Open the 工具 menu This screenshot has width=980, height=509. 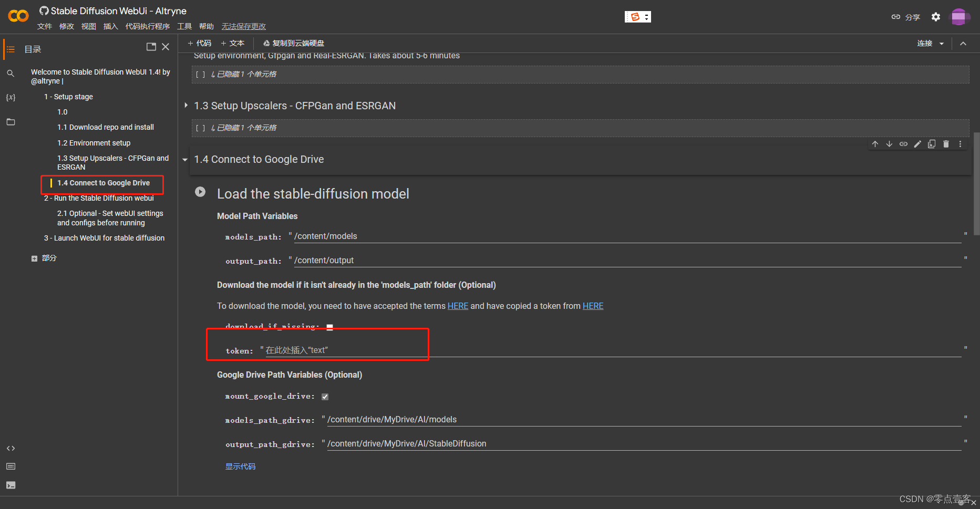pyautogui.click(x=184, y=26)
